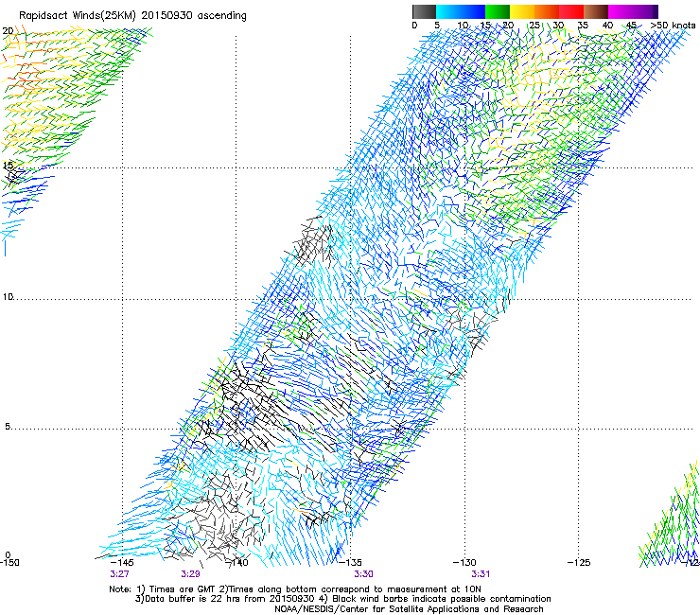This screenshot has height=615, width=700.
Task: Select the cyan-blue 5-15 knots legend color
Action: tap(461, 11)
